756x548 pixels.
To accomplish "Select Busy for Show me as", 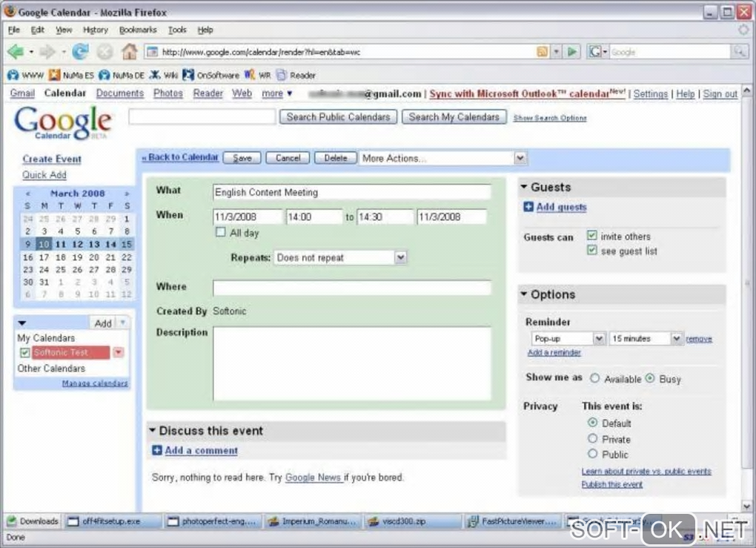I will tap(650, 378).
